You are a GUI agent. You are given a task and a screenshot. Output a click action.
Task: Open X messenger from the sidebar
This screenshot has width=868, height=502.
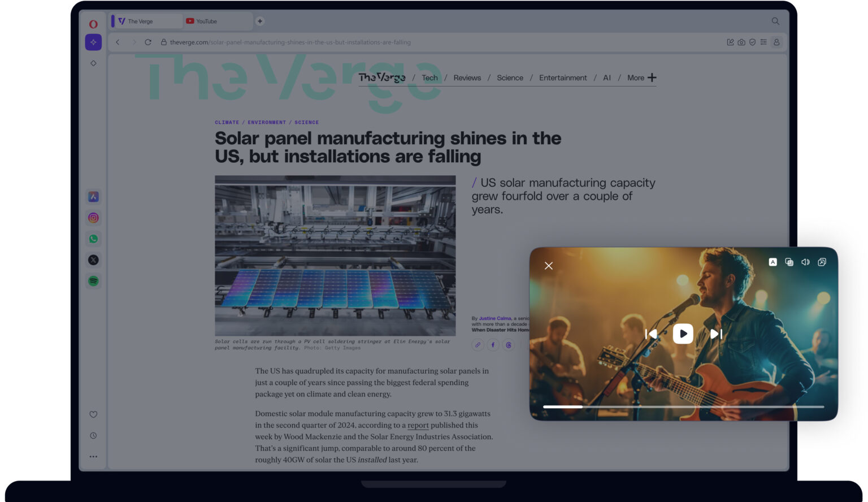pos(93,260)
